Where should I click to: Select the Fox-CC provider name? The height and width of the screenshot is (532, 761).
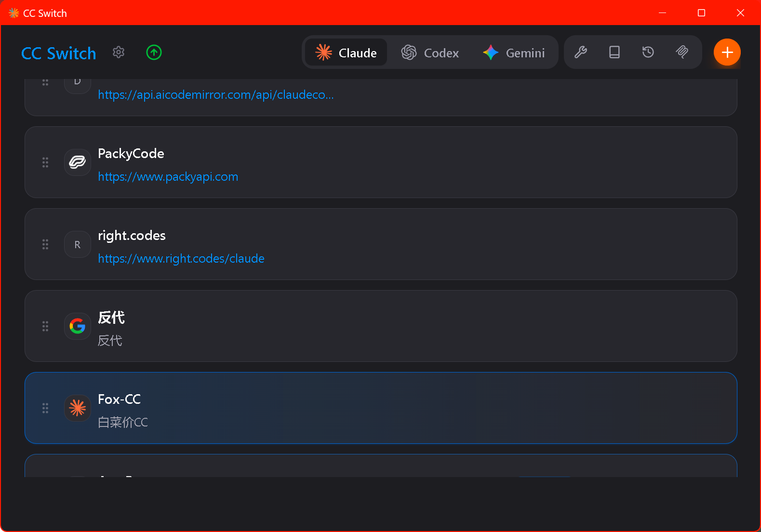[x=120, y=399]
